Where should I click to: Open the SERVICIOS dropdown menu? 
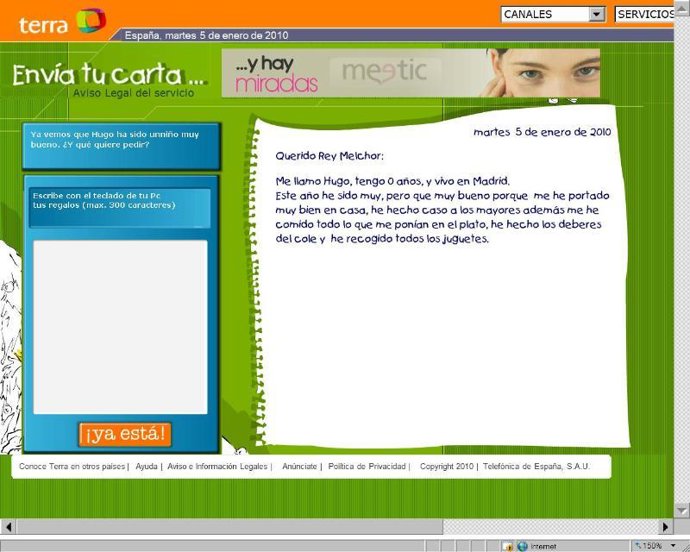coord(650,14)
